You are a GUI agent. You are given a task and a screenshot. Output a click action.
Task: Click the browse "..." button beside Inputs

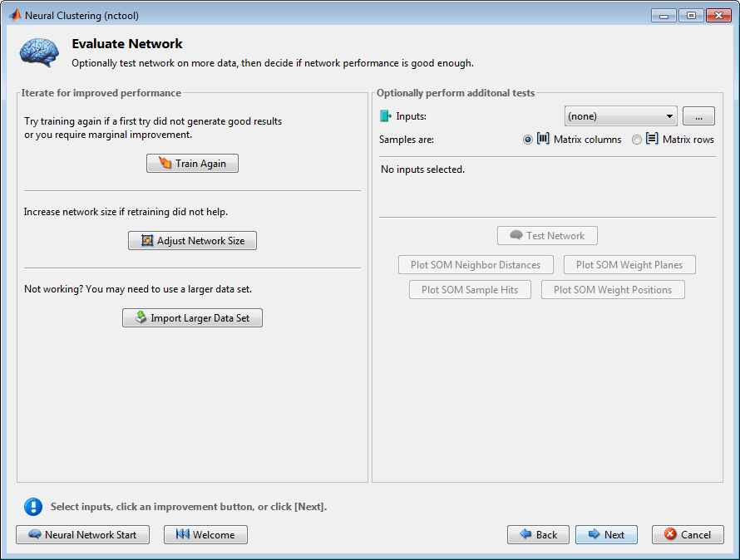[698, 116]
